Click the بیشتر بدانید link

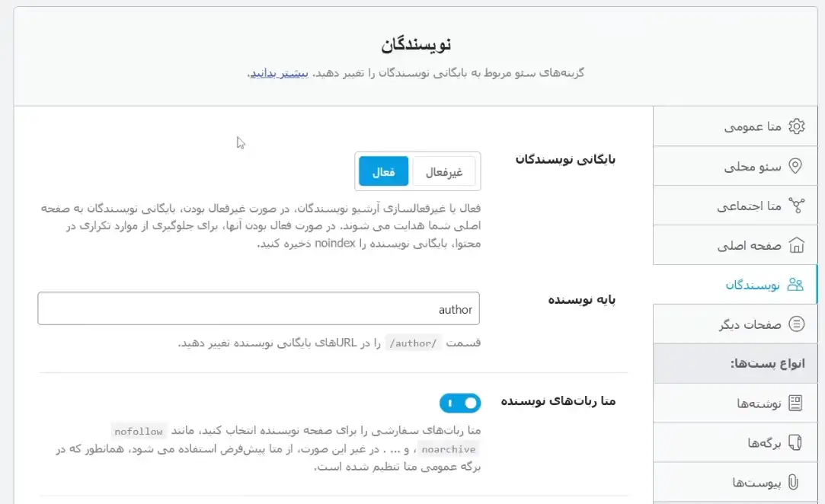point(279,73)
